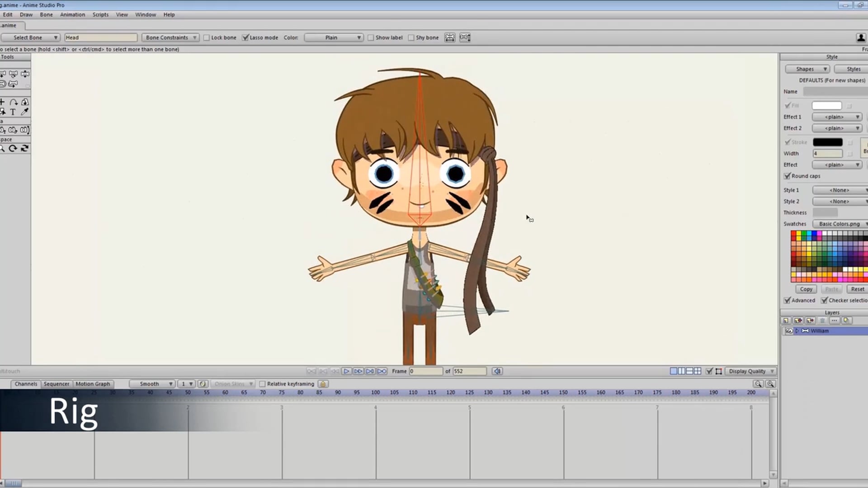Open the Effect 2 plain dropdown
The height and width of the screenshot is (488, 868).
tap(837, 128)
